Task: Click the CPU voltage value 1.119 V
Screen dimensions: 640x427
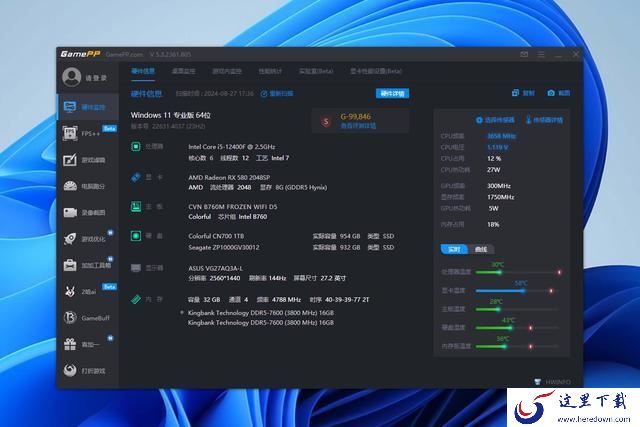Action: click(x=498, y=147)
